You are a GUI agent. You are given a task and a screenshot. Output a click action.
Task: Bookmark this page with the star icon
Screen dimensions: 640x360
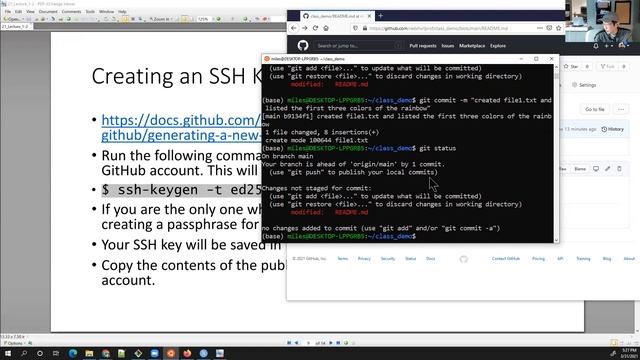coord(559,28)
